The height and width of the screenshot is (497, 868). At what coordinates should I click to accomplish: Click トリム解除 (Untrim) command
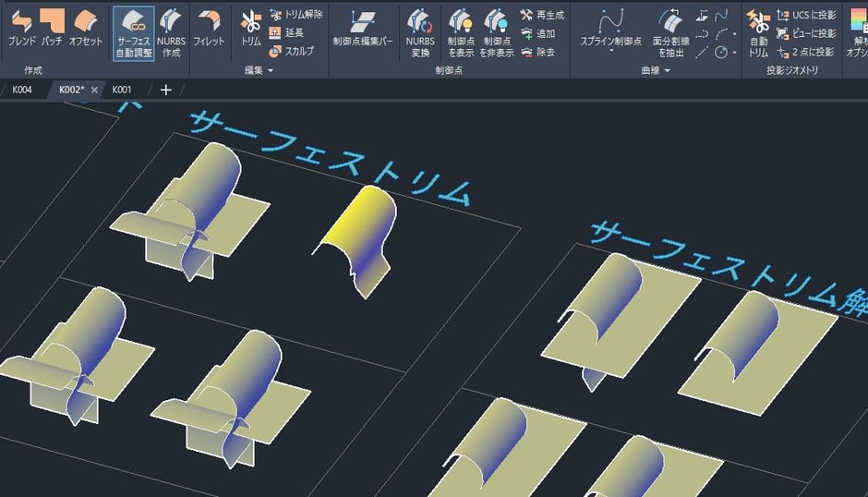[x=295, y=15]
